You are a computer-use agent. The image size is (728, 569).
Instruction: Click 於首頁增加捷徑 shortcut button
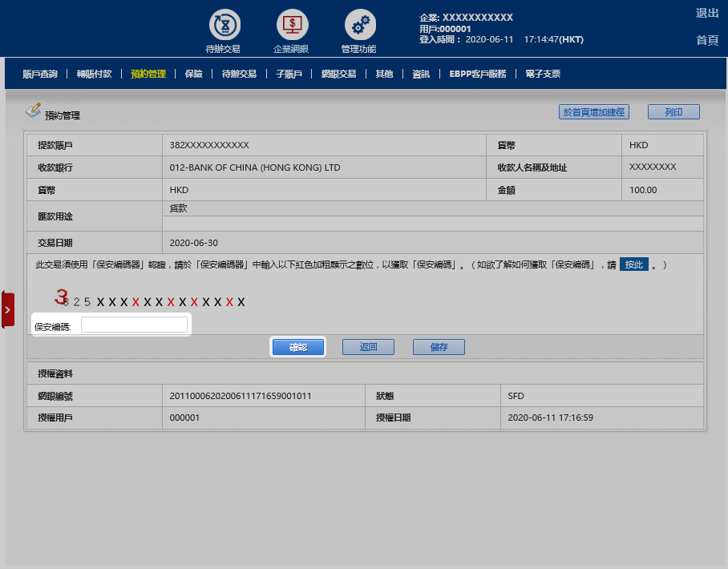coord(594,112)
